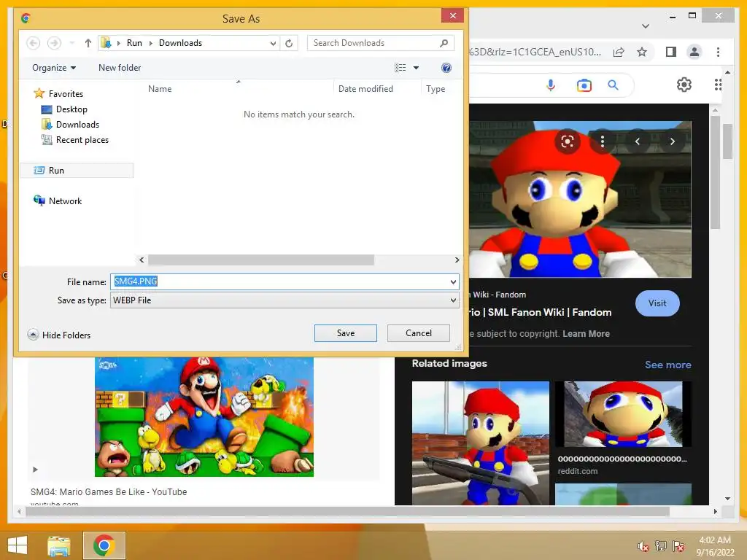Go back in Save As dialog
The width and height of the screenshot is (747, 560).
pos(33,43)
